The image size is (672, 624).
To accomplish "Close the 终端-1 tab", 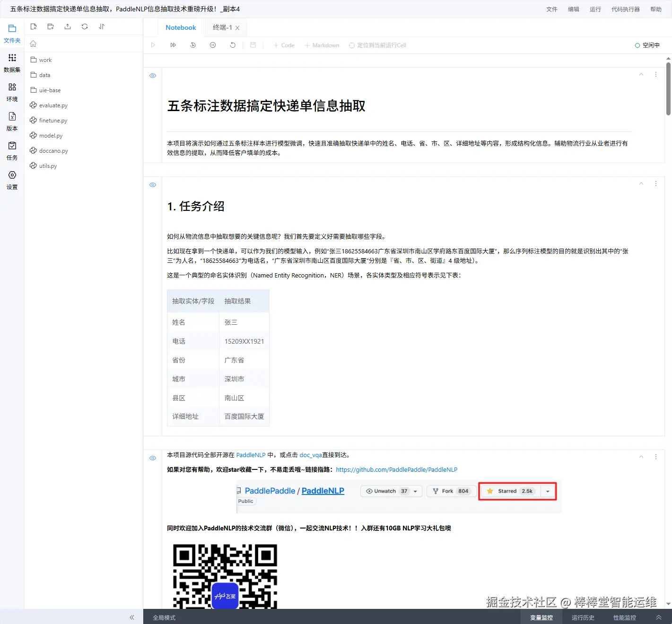I will (x=237, y=28).
